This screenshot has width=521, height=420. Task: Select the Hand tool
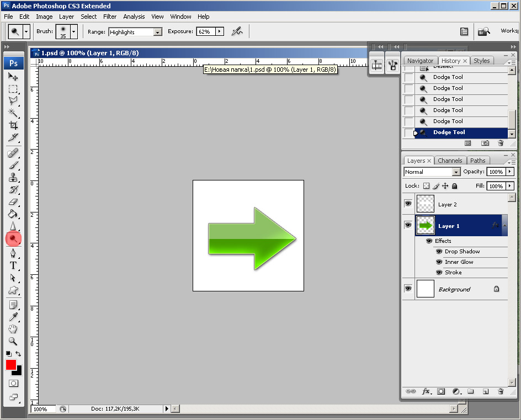(x=13, y=329)
